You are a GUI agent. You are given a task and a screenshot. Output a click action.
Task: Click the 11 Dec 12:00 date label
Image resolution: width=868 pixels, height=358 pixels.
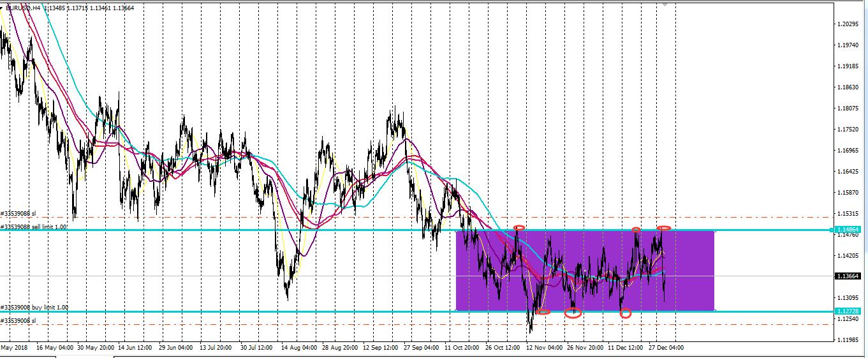[626, 348]
